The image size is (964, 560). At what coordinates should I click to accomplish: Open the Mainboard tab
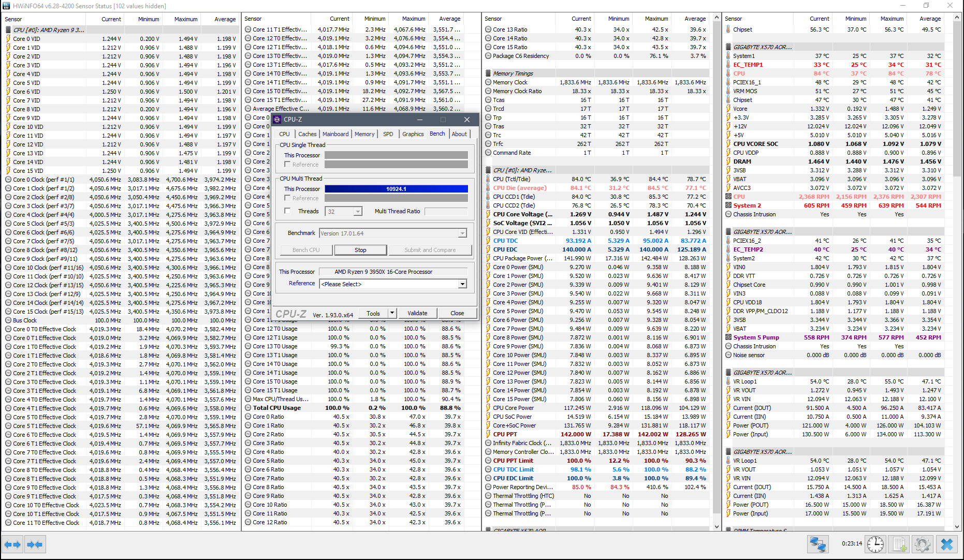(335, 134)
